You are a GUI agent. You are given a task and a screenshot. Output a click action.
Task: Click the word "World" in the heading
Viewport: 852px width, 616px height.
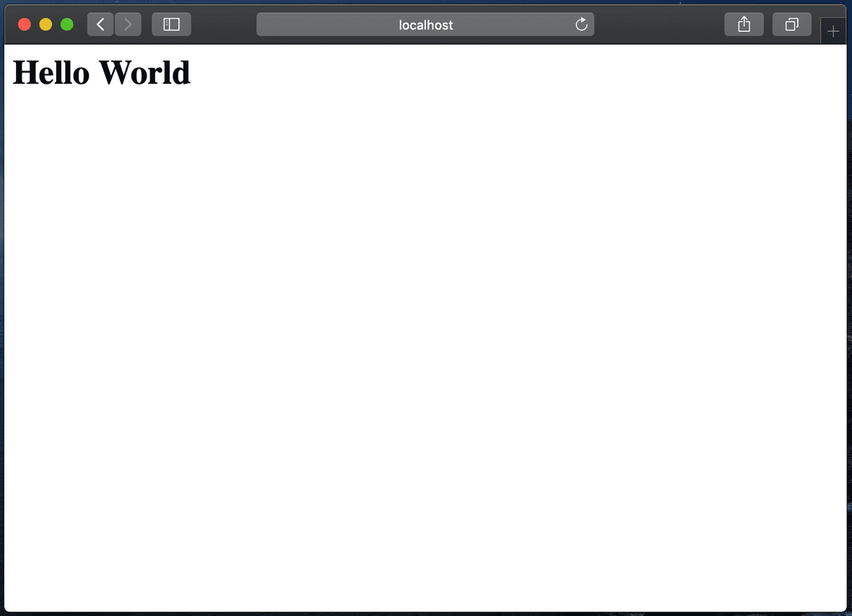(x=144, y=72)
